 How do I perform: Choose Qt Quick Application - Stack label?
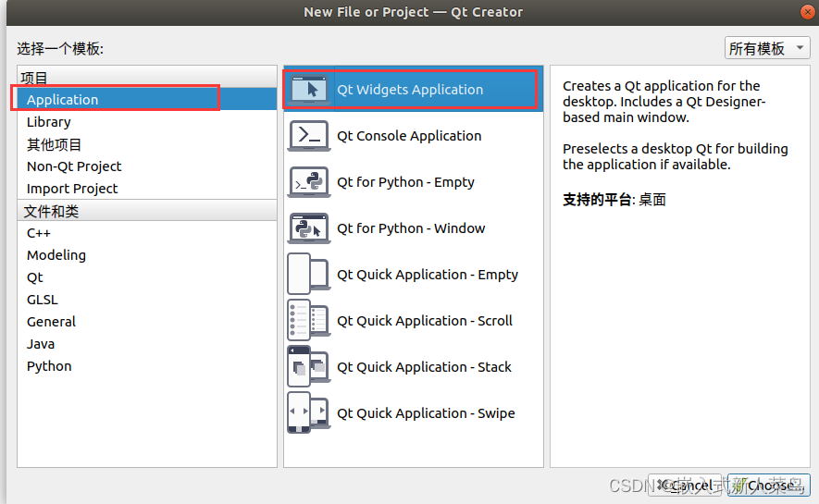pos(424,367)
